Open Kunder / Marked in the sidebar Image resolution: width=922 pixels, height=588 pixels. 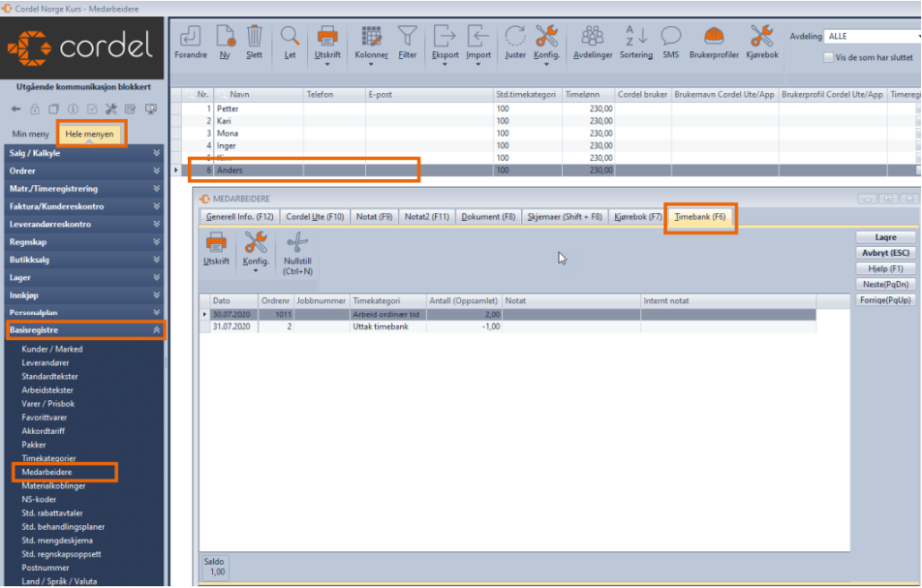(52, 349)
